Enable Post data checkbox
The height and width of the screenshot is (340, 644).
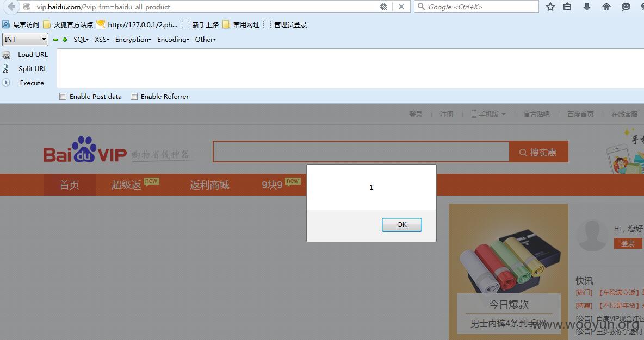coord(63,96)
